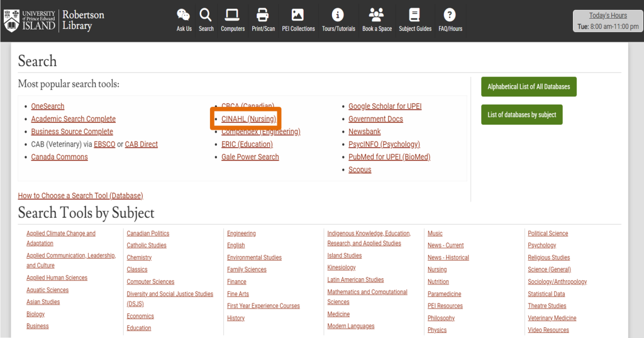Open Search via the magnifying glass icon
644x338 pixels.
206,15
